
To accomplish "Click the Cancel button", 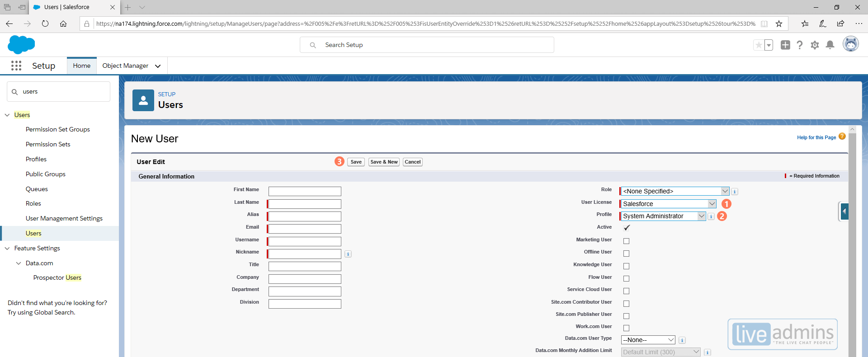I will coord(413,162).
